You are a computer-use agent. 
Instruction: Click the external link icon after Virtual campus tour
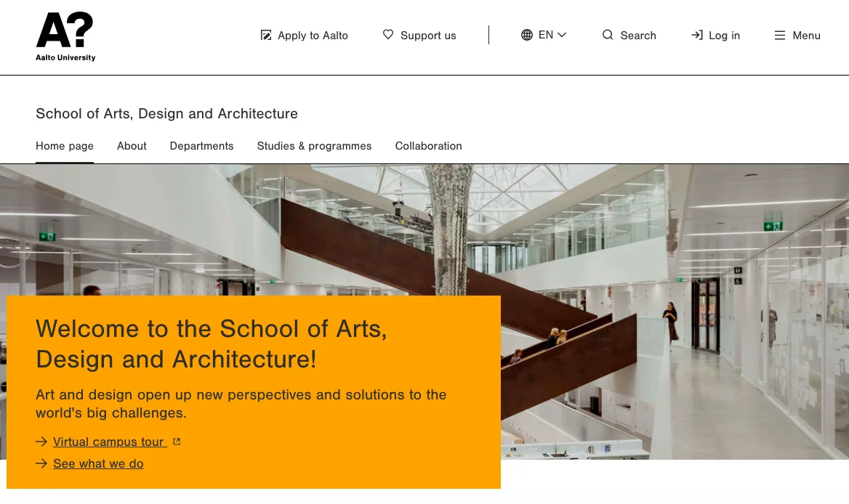coord(177,442)
